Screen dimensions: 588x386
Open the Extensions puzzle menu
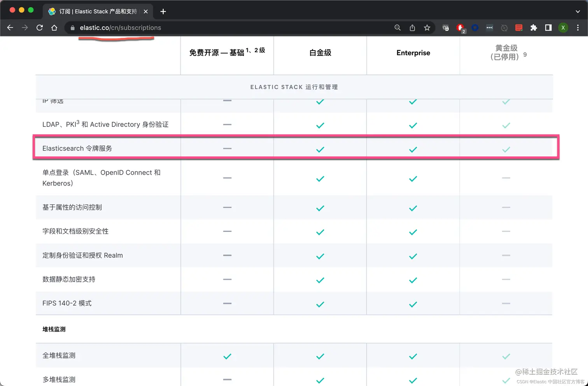[x=534, y=28]
